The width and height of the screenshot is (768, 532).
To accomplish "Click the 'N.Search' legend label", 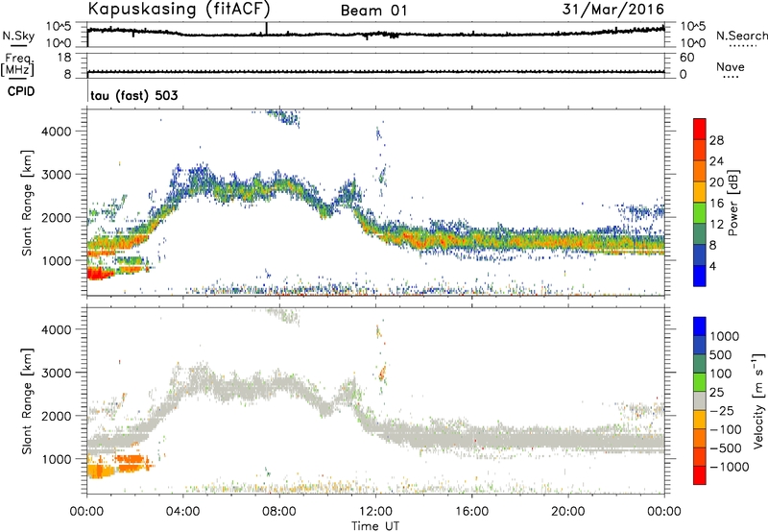I will (741, 36).
